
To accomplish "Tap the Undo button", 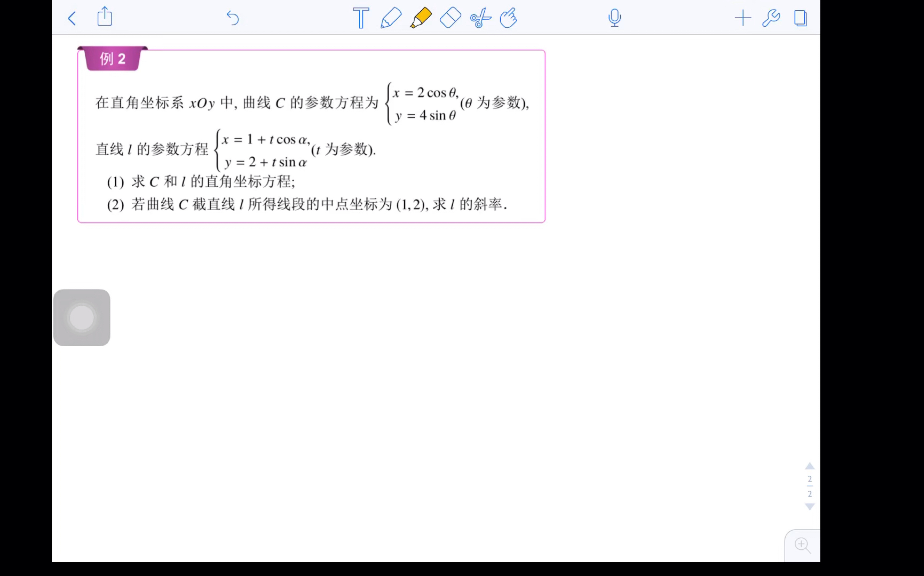I will click(233, 18).
